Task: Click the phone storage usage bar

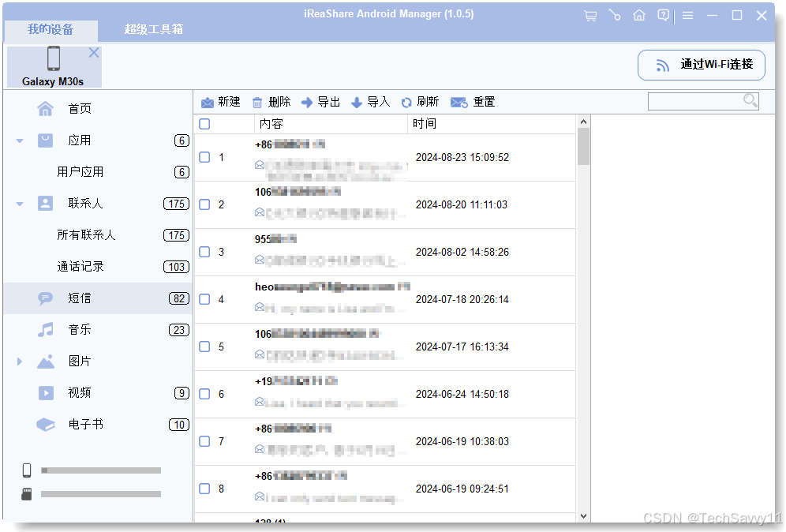Action: pyautogui.click(x=101, y=470)
